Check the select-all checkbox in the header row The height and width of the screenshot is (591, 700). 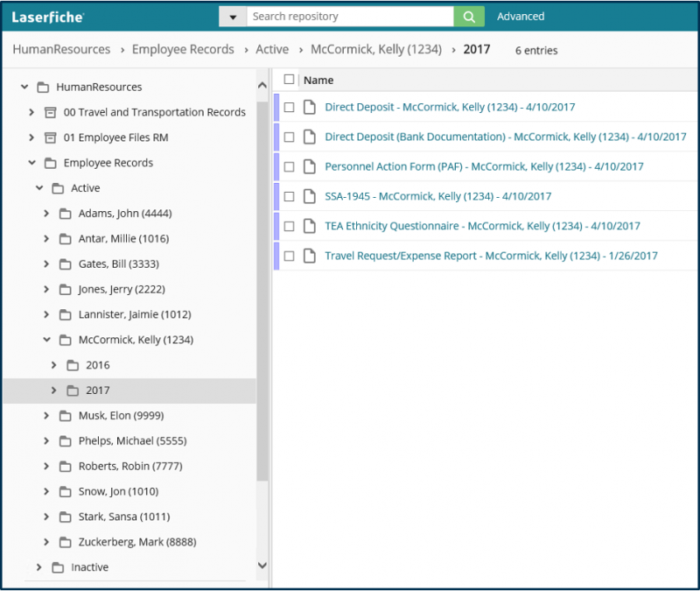tap(288, 79)
